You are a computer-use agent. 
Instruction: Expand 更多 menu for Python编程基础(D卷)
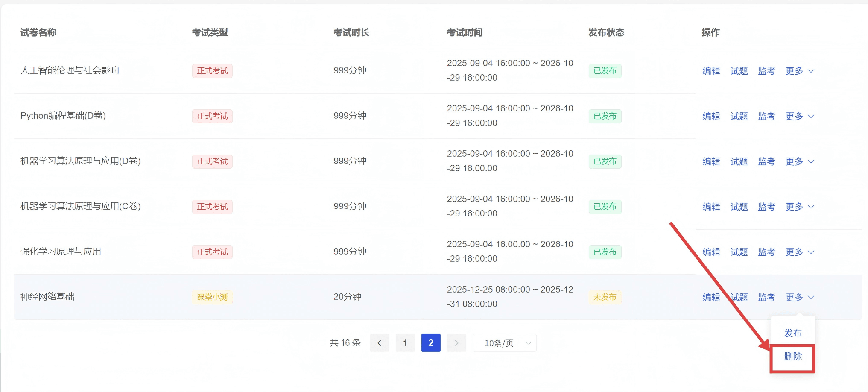tap(799, 116)
